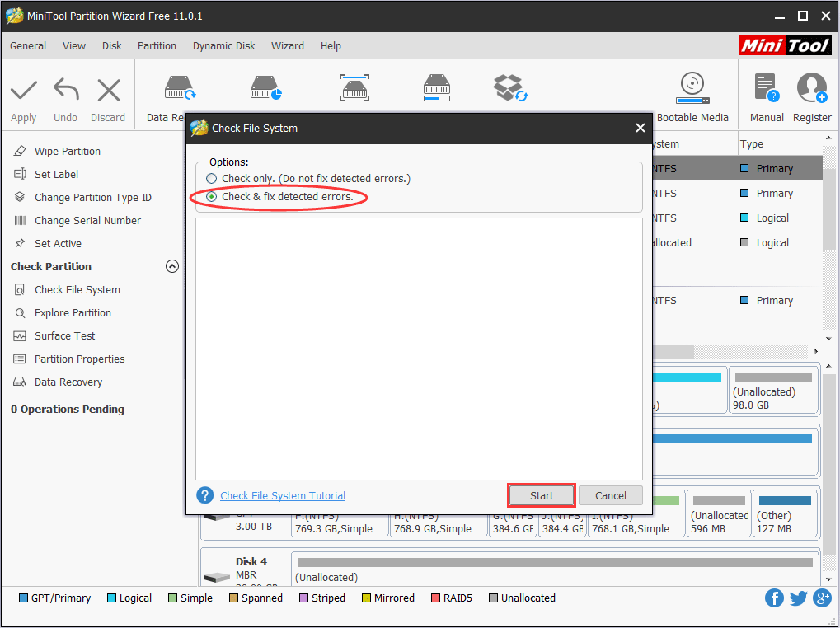Click the partition list scrollbar down arrow
The height and width of the screenshot is (628, 840).
click(828, 339)
